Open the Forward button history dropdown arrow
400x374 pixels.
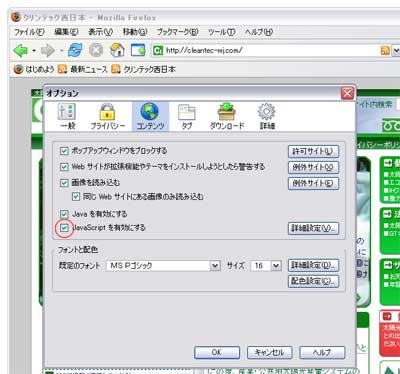[x=62, y=51]
